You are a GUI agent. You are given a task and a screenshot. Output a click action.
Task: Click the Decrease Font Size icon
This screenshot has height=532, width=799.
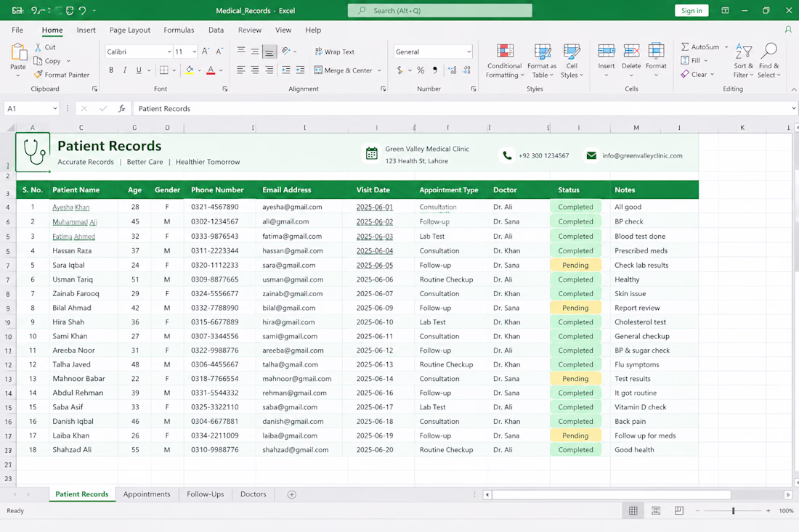pyautogui.click(x=219, y=52)
